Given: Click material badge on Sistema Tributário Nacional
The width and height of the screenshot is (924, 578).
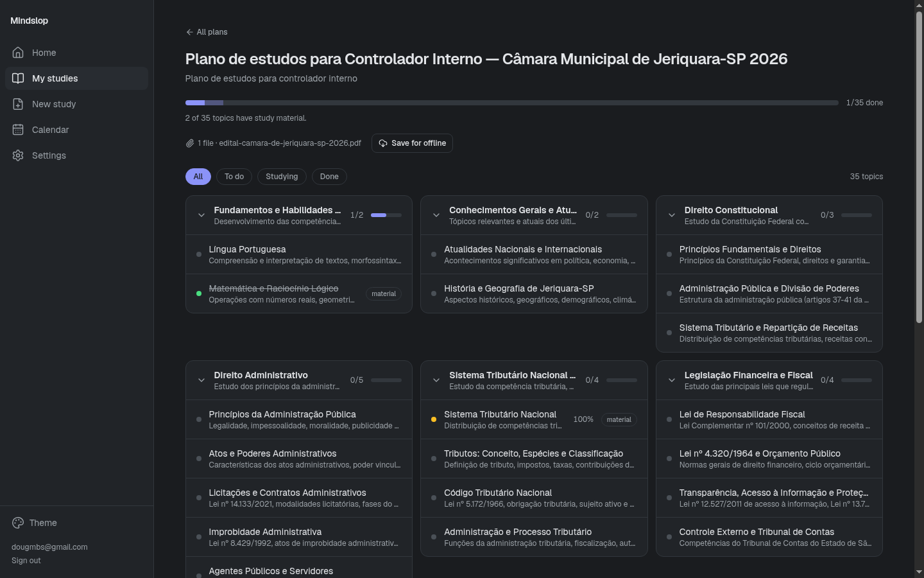Looking at the screenshot, I should 619,419.
